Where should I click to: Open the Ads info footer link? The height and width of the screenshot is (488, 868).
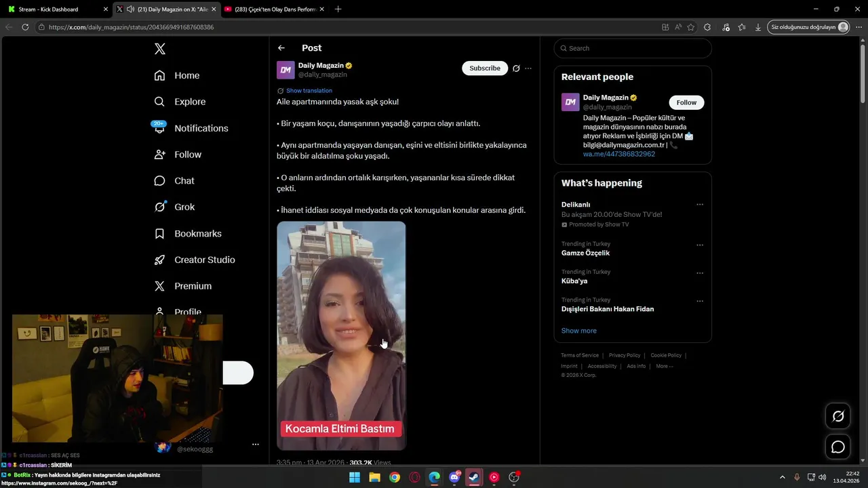636,366
